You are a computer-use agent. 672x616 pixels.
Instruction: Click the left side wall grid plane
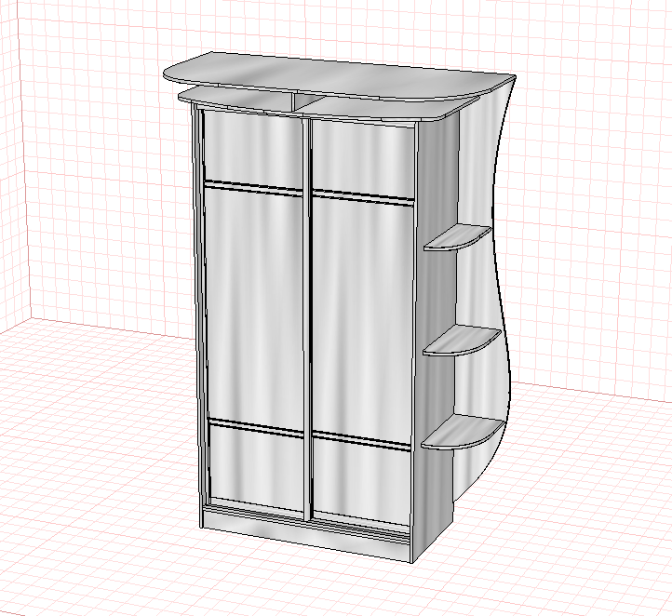coord(11,171)
